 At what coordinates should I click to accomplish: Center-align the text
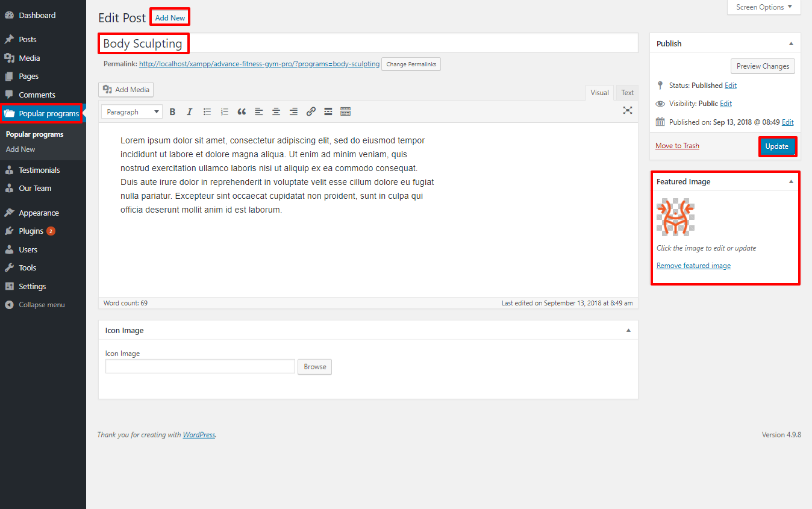(x=276, y=111)
